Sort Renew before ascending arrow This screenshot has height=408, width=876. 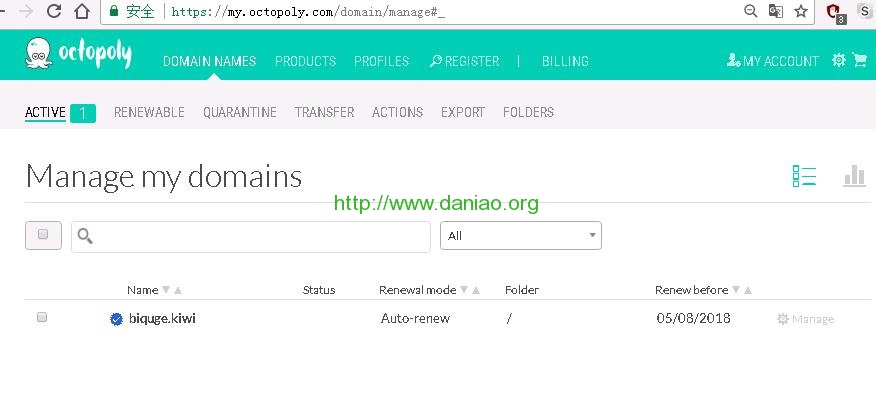point(748,290)
